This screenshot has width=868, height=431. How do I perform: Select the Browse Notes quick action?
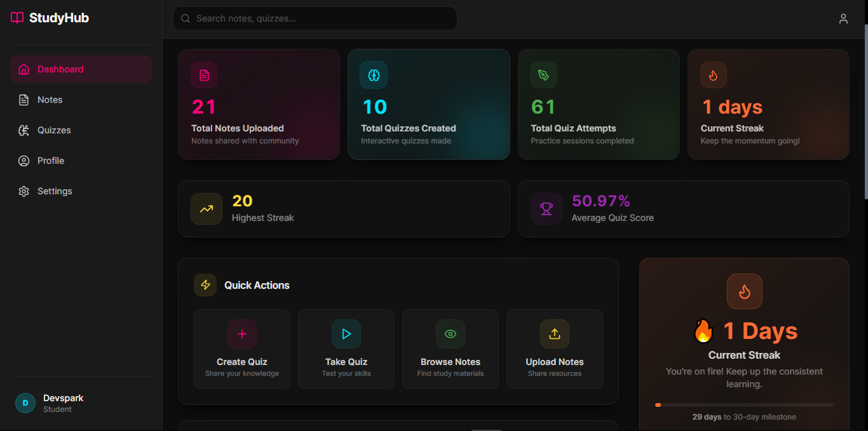(451, 349)
